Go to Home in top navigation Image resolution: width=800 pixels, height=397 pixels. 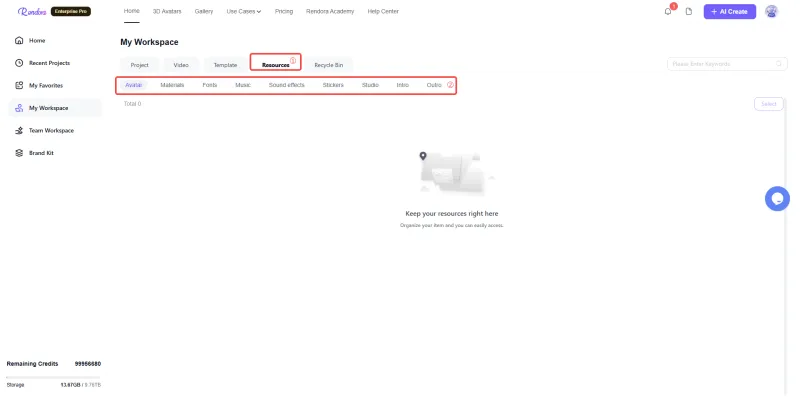click(x=132, y=11)
